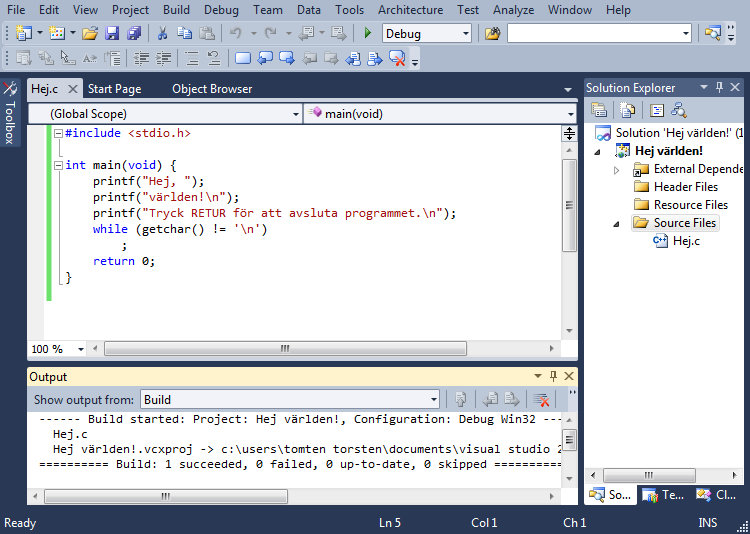
Task: Save Hej.c with the floppy disk icon
Action: [112, 33]
